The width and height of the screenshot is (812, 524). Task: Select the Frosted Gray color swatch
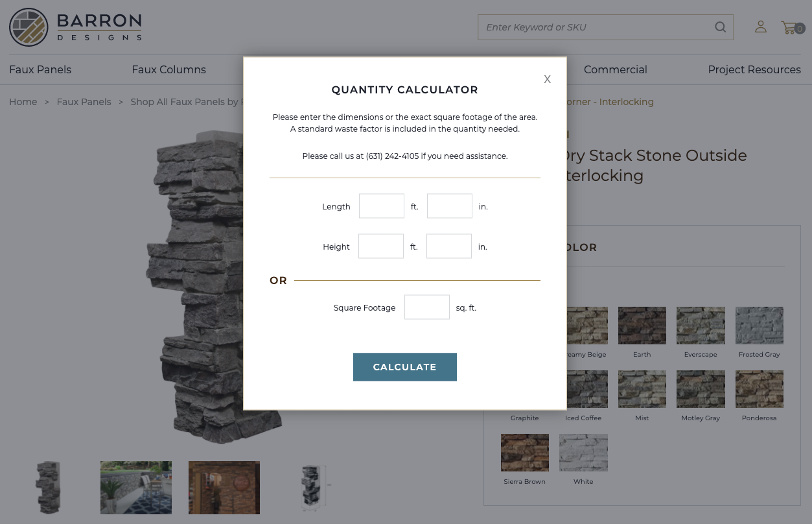pyautogui.click(x=760, y=326)
